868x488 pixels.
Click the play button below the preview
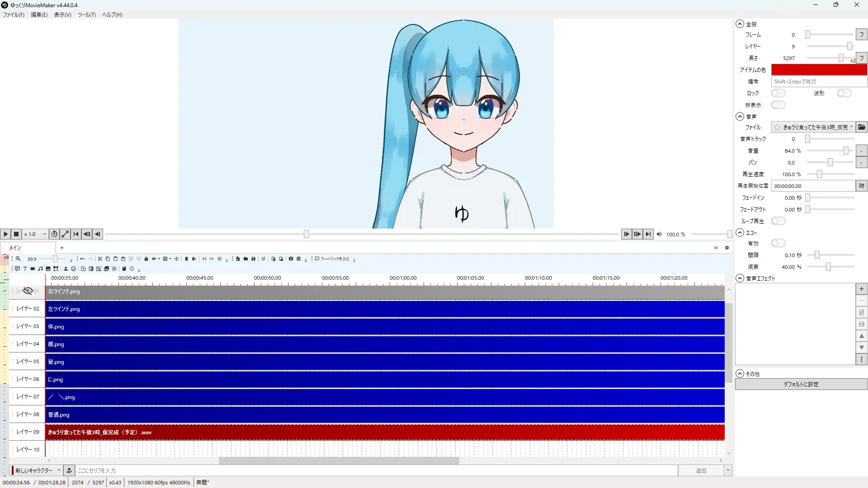[x=5, y=234]
